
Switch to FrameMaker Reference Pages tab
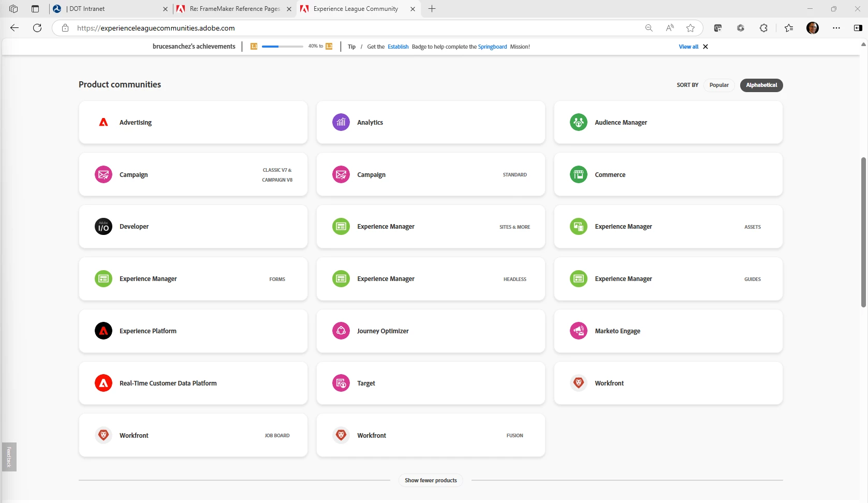point(234,9)
